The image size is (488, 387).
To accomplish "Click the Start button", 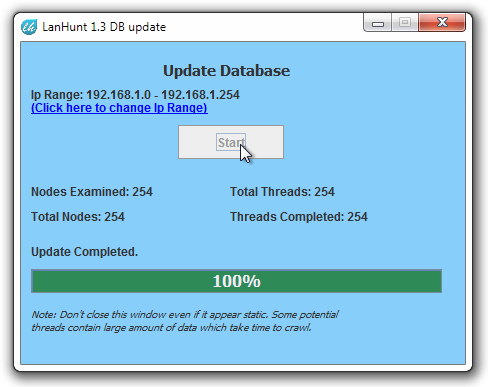I will tap(231, 142).
